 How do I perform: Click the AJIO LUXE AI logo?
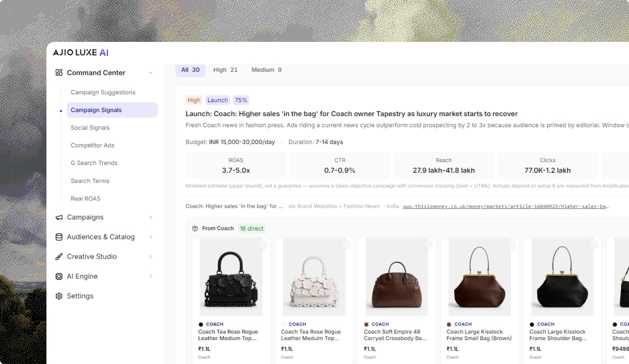point(81,52)
